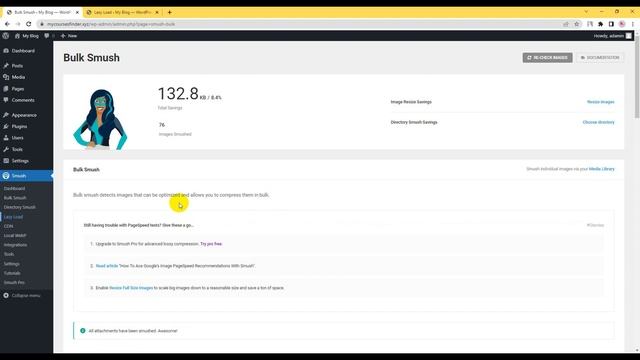This screenshot has width=640, height=360.
Task: Open Dashboard in the WordPress sidebar
Action: click(23, 51)
